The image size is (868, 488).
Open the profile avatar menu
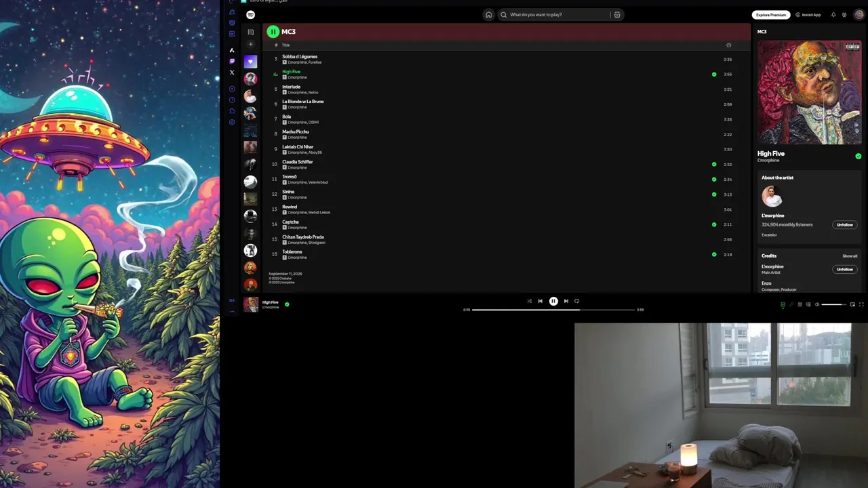pos(859,14)
